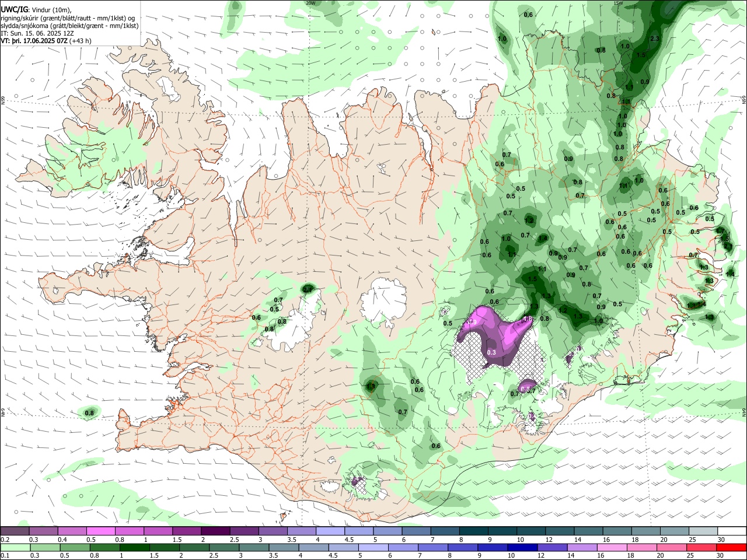Viewport: 747px width, 560px height.
Task: Click the '0.1' label in the lower legend
Action: click(5, 555)
